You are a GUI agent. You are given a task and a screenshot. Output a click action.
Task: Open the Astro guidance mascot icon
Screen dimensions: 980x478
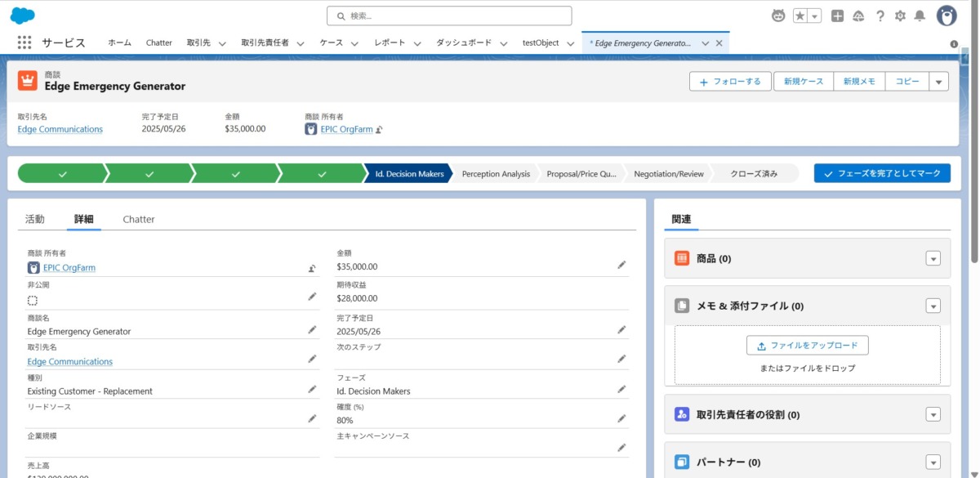click(x=779, y=16)
